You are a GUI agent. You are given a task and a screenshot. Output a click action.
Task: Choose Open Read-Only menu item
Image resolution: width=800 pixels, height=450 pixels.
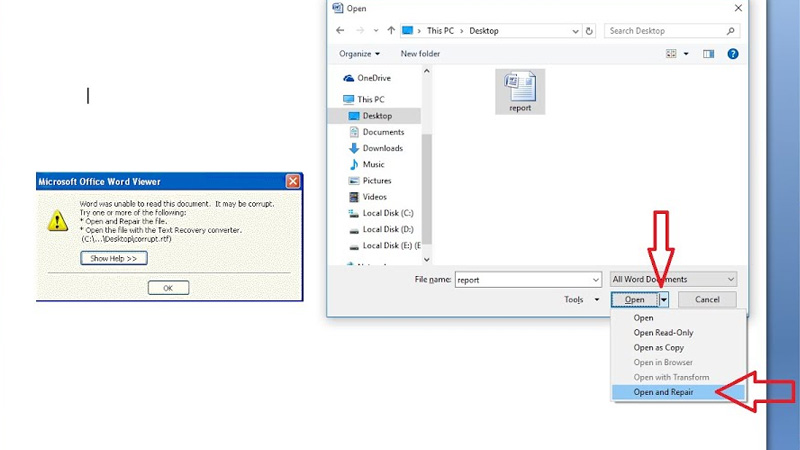click(x=679, y=333)
